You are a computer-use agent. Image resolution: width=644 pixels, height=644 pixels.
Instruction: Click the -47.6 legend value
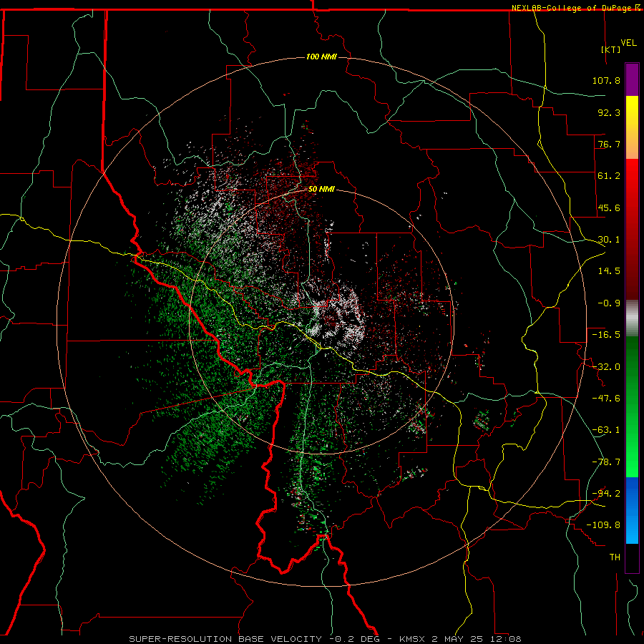click(x=606, y=399)
